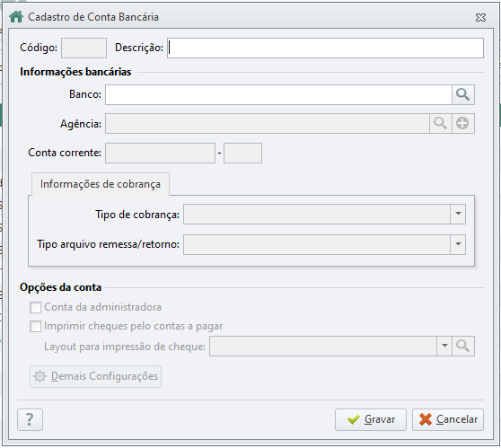Click the add Agência plus icon
Viewport: 501px width, 448px height.
(x=463, y=123)
